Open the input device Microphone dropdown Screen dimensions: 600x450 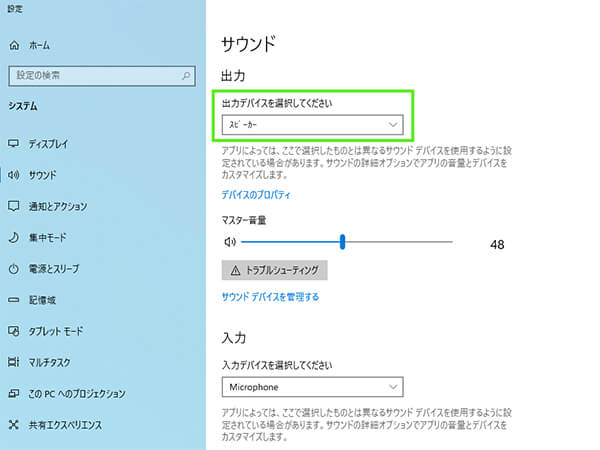[x=311, y=386]
